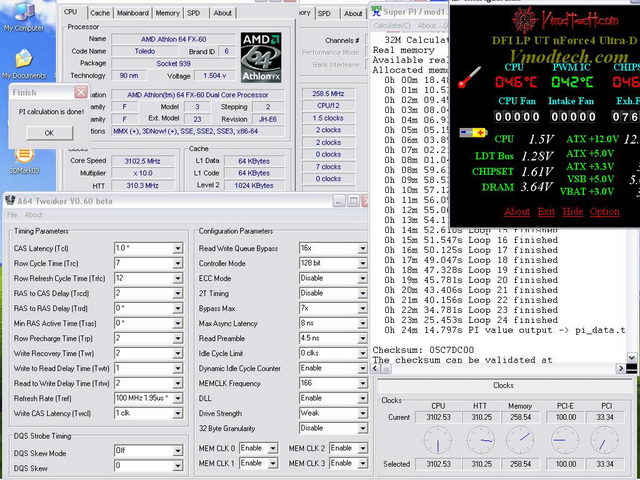
Task: Expand the CAS Latency (Tcl) dropdown
Action: click(x=178, y=248)
